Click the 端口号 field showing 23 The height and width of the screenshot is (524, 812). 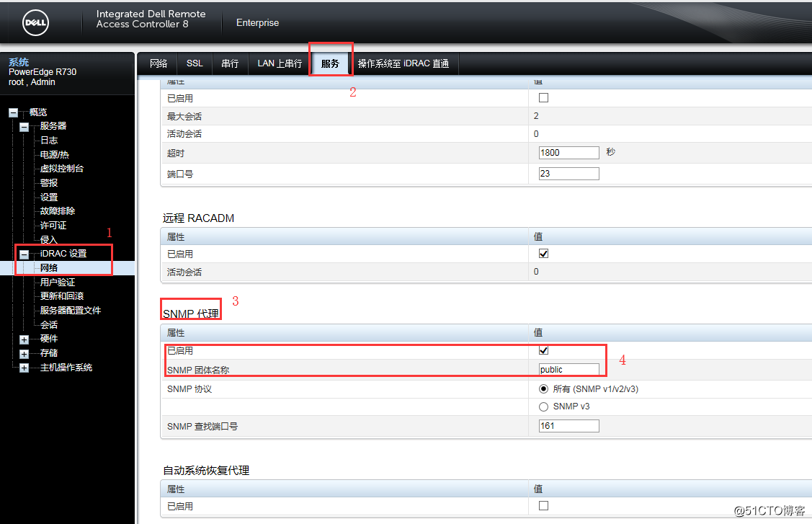click(x=568, y=174)
